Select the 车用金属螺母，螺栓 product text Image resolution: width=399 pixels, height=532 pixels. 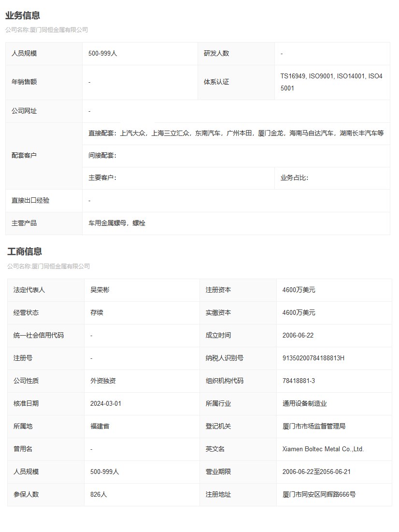[117, 223]
